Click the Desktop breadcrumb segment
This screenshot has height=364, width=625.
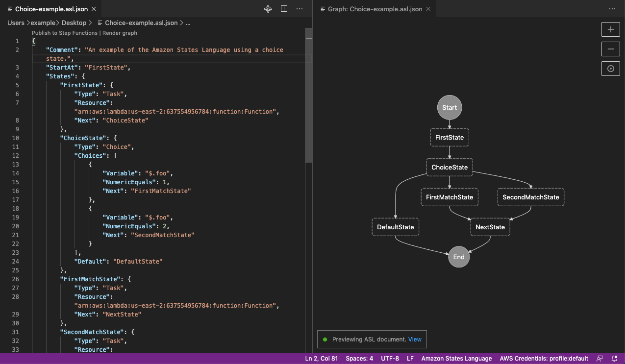74,23
